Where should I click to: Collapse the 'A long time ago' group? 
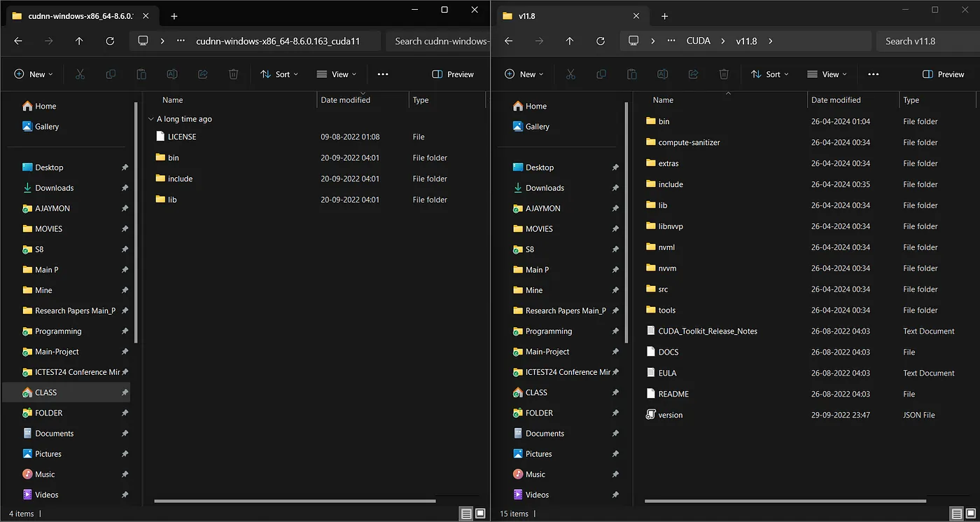pyautogui.click(x=150, y=119)
